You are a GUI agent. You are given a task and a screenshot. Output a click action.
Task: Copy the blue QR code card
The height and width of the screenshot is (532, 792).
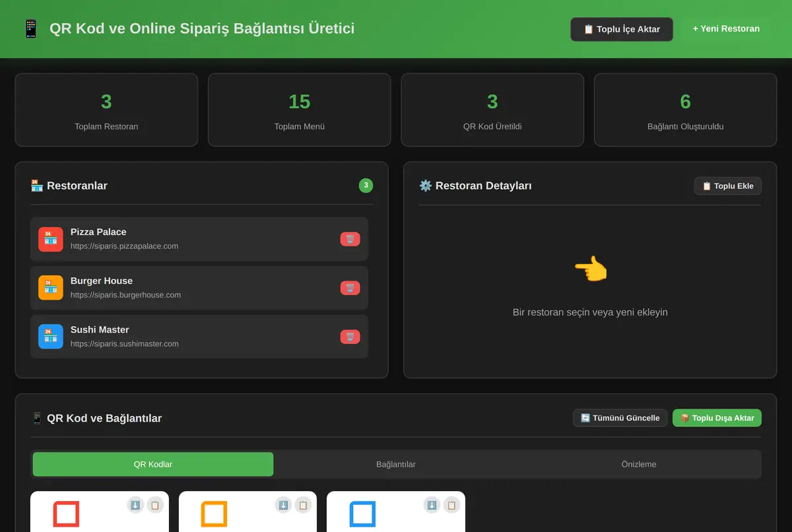tap(451, 505)
